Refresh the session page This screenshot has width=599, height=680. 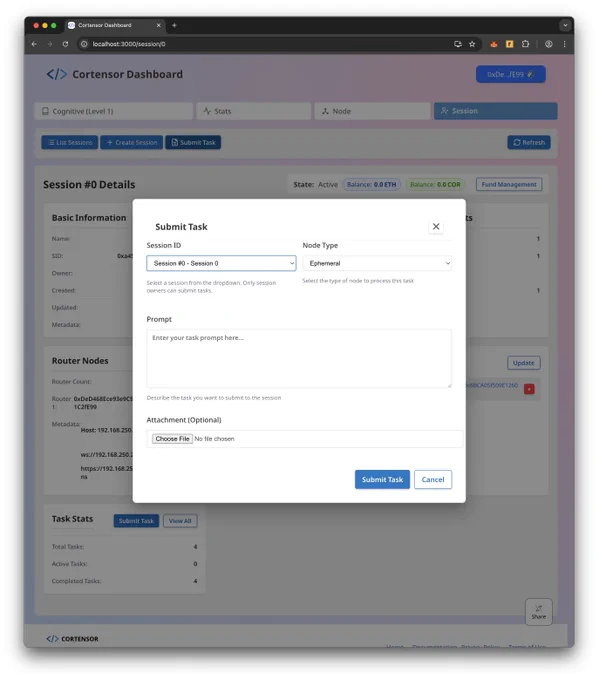point(529,142)
